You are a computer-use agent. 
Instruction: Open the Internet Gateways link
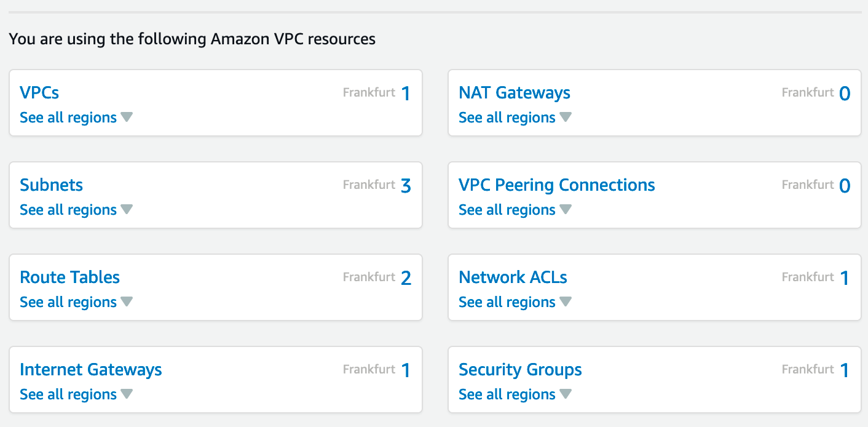(x=90, y=370)
